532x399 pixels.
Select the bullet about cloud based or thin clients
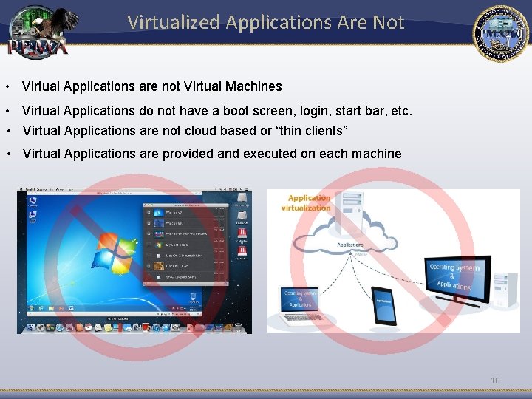click(x=185, y=131)
